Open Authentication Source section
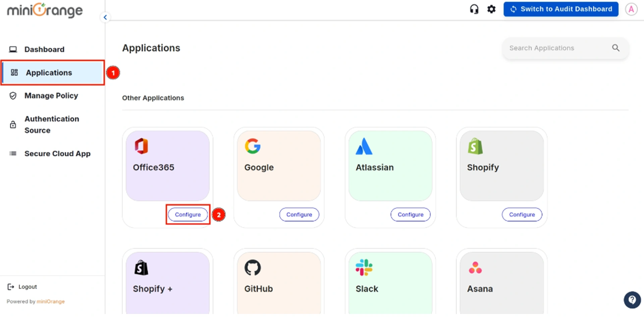This screenshot has width=644, height=319. point(52,125)
